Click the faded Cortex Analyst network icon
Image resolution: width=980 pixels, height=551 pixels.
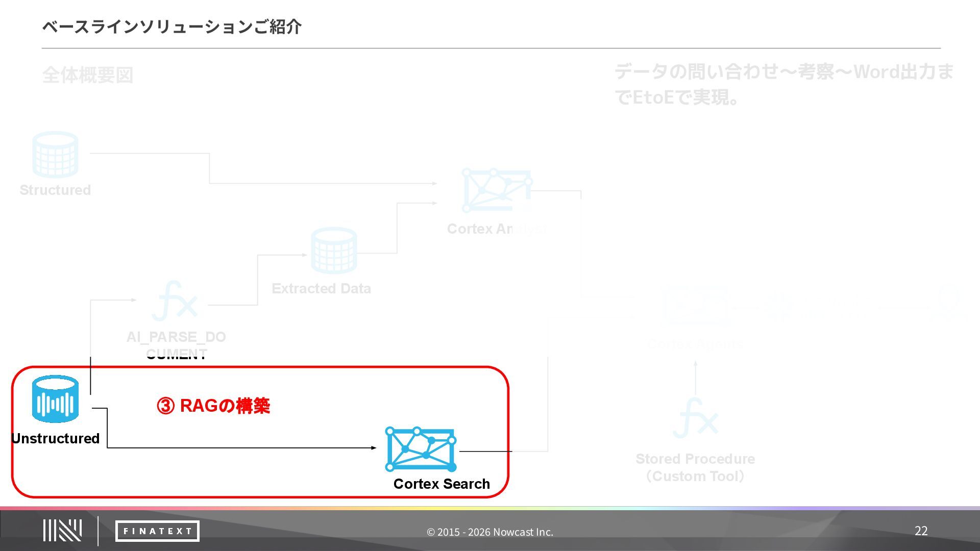[496, 190]
